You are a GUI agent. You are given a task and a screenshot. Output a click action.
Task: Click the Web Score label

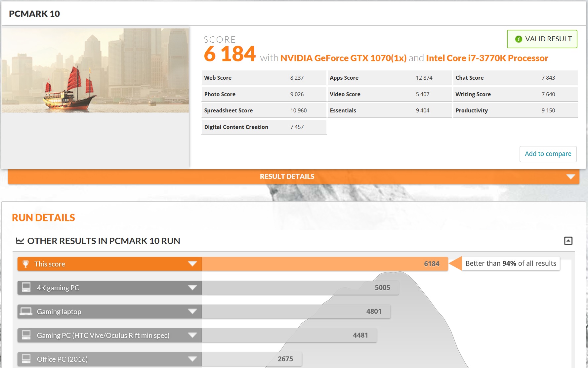coord(218,78)
